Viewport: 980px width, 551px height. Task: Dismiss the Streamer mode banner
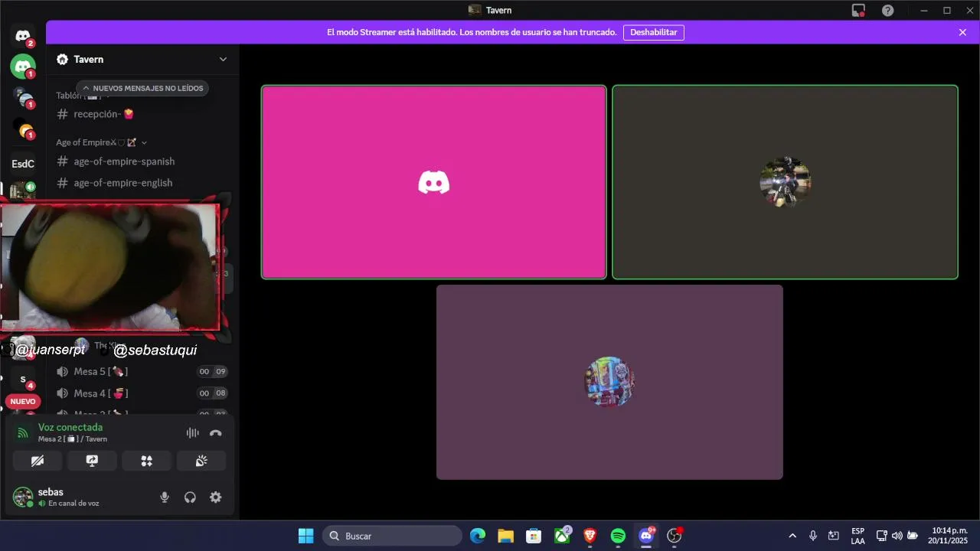(962, 32)
